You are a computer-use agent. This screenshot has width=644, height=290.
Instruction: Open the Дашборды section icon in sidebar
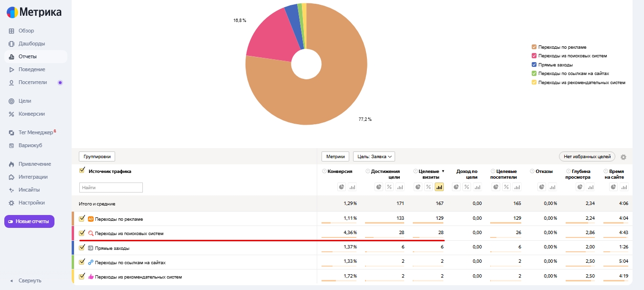(11, 43)
